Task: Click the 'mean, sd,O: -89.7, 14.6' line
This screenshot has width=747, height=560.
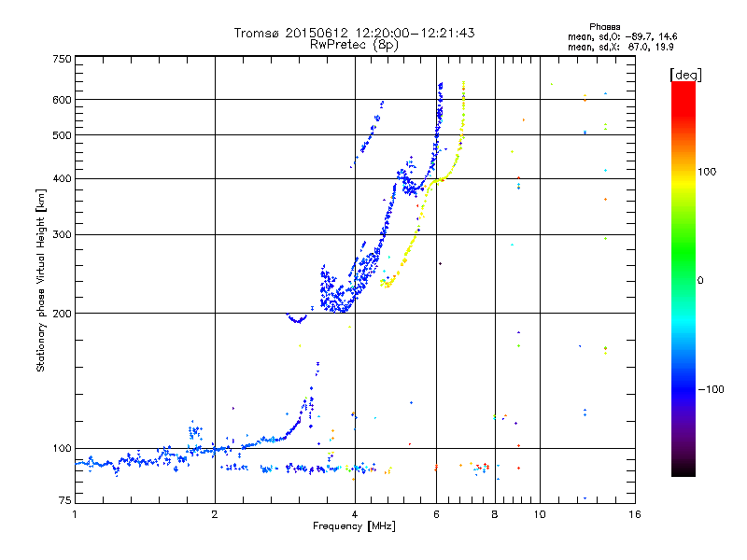Action: click(x=622, y=36)
